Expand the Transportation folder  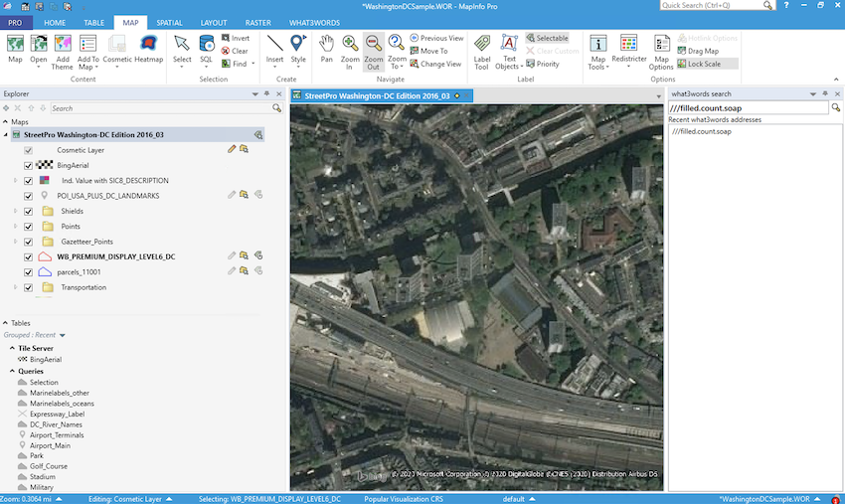pyautogui.click(x=15, y=287)
